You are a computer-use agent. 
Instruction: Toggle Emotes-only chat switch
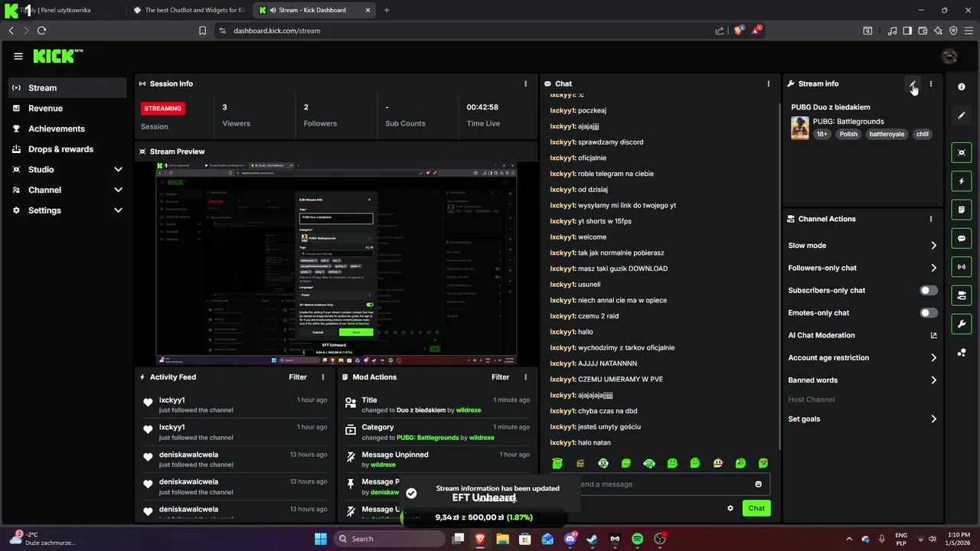[x=928, y=313]
